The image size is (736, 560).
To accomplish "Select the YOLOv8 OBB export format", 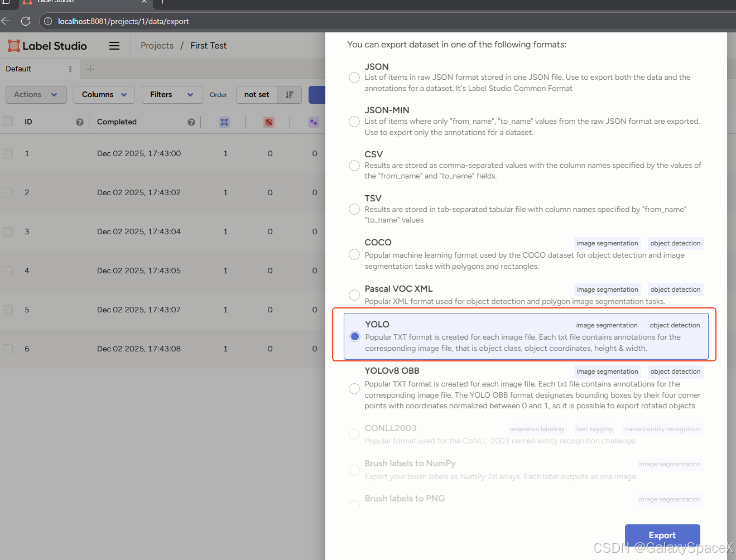I will pos(354,389).
